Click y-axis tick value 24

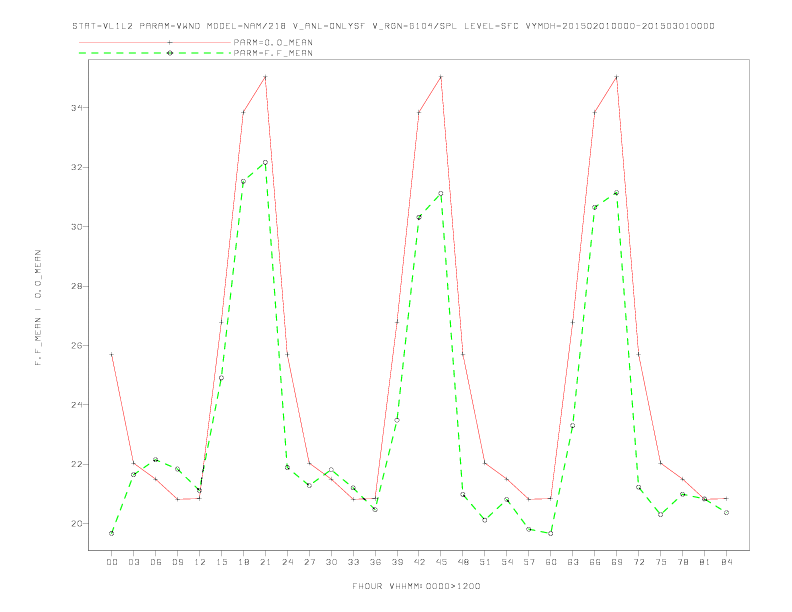click(77, 404)
